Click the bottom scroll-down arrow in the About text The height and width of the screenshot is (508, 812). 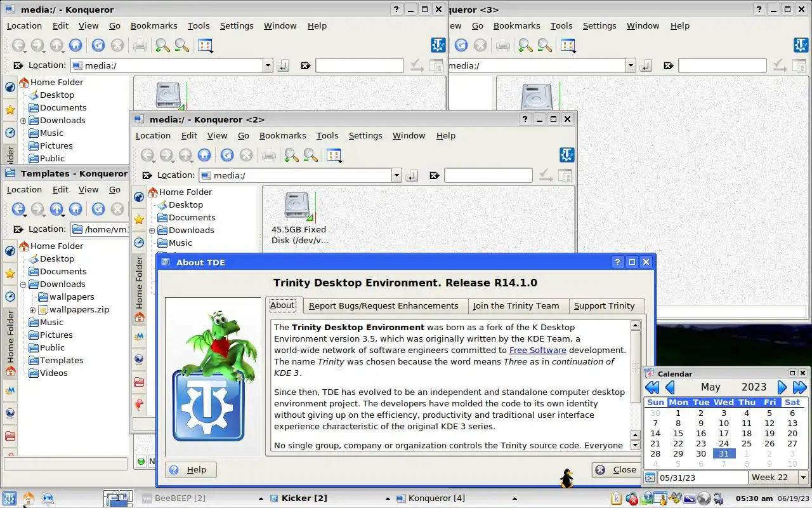[635, 446]
